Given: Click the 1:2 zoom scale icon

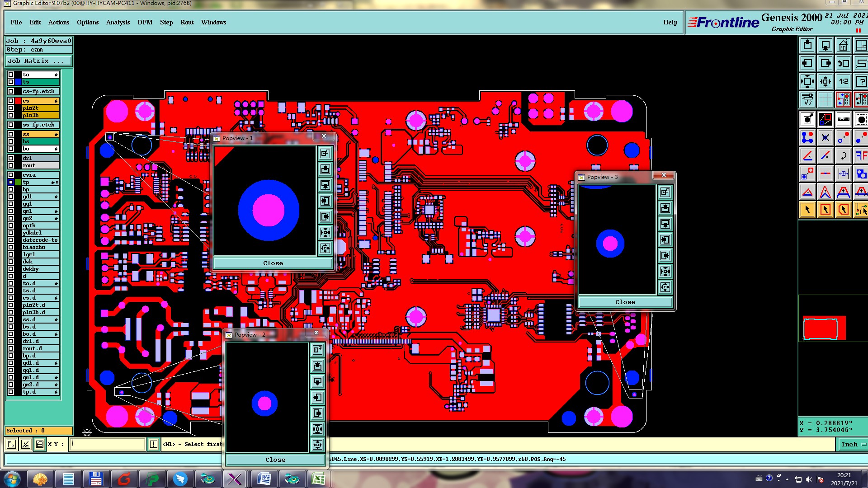Looking at the screenshot, I should [843, 82].
